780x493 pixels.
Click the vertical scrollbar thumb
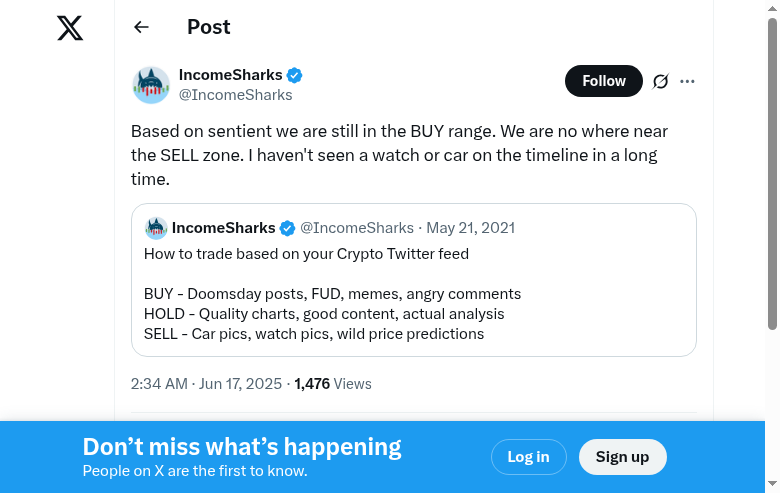click(772, 170)
